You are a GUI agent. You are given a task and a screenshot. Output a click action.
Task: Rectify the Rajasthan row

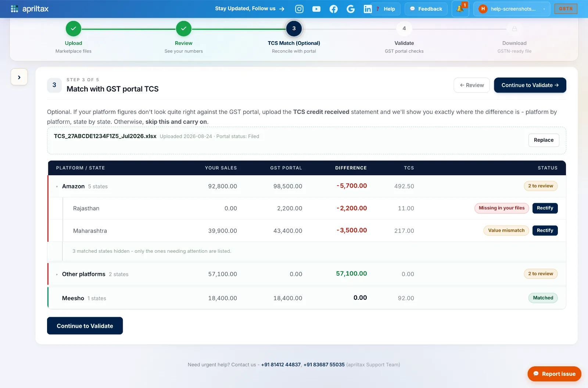pos(545,208)
